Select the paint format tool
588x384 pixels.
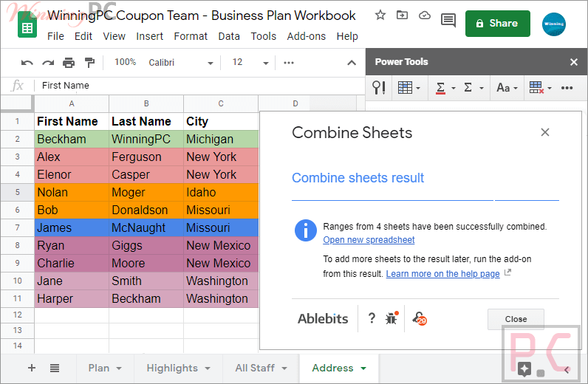(89, 63)
